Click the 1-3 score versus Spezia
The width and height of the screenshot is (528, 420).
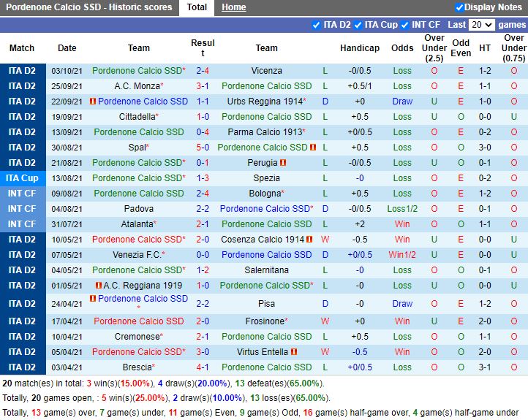point(203,178)
